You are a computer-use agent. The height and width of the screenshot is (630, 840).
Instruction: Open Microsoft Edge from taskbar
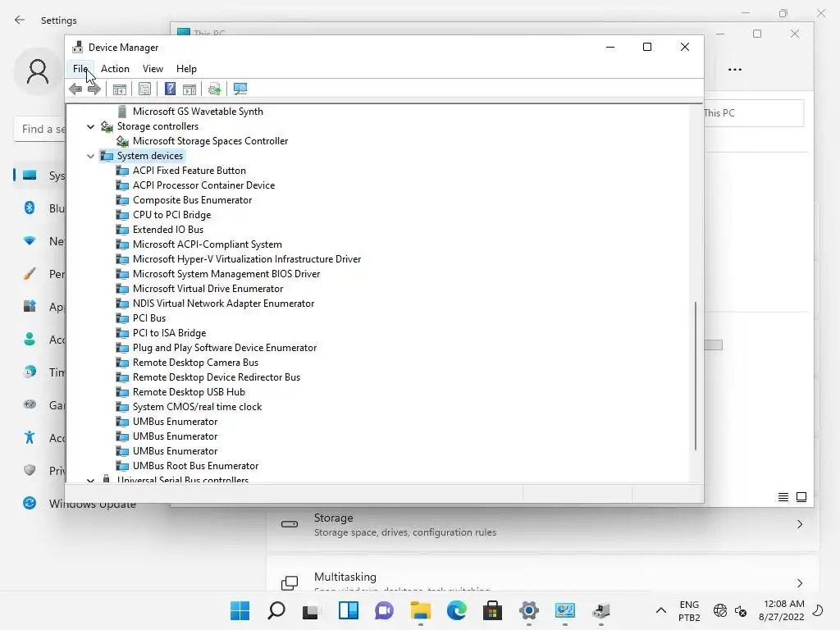(456, 610)
